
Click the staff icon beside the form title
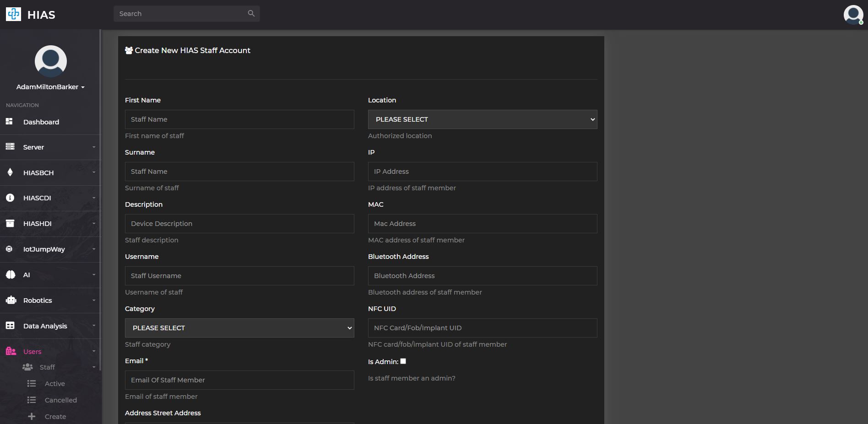(x=129, y=50)
